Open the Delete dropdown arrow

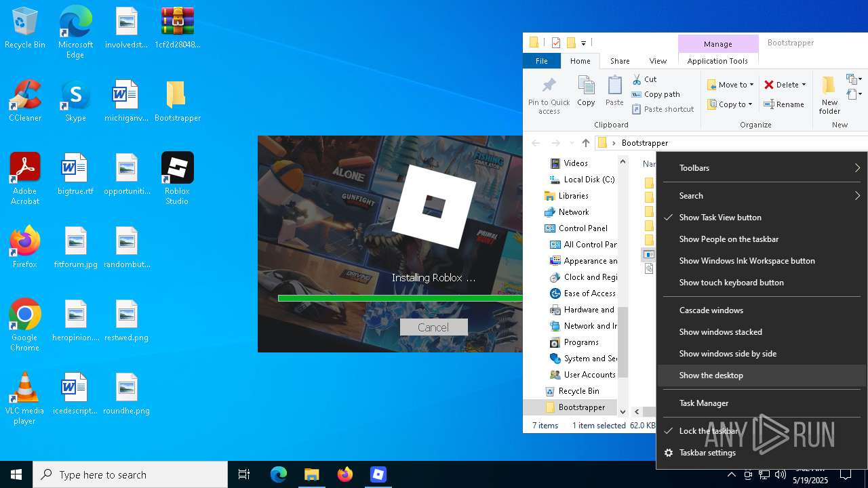click(804, 85)
